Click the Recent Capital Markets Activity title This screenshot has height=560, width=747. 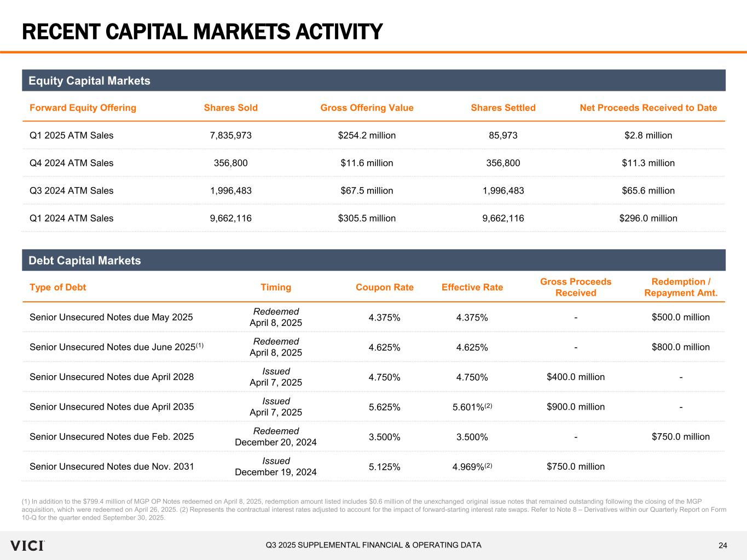click(x=202, y=32)
